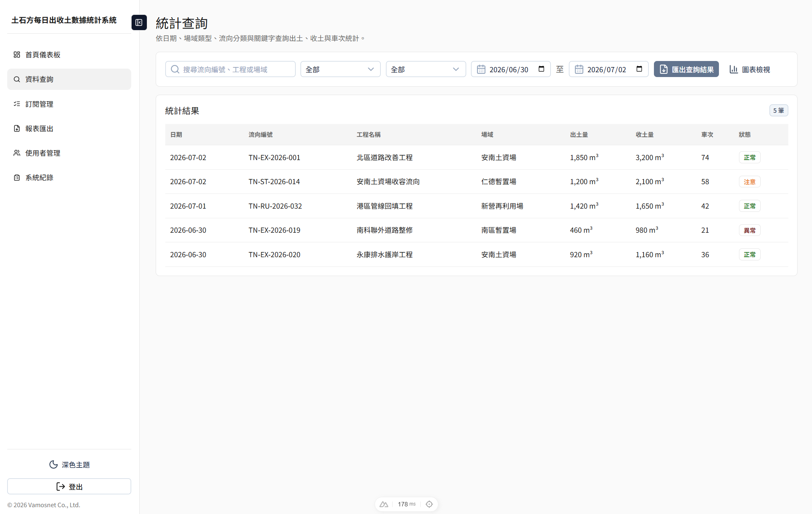Click the inspector target icon in the devtools bar

(x=429, y=504)
